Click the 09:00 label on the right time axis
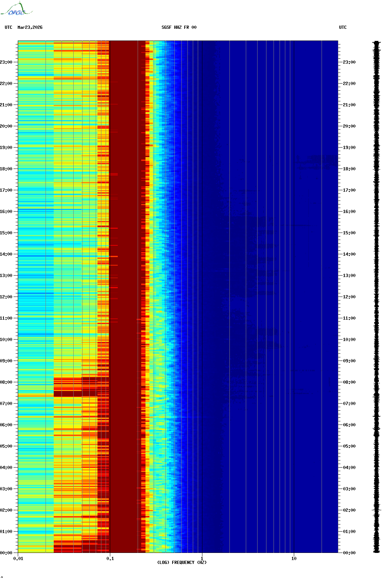 click(x=349, y=361)
